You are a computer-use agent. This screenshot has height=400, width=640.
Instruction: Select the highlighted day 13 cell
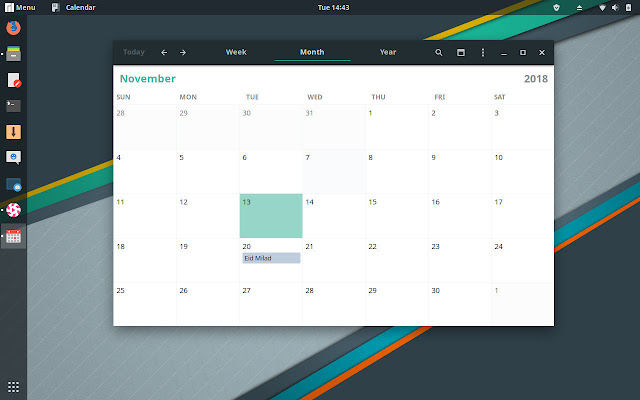271,216
